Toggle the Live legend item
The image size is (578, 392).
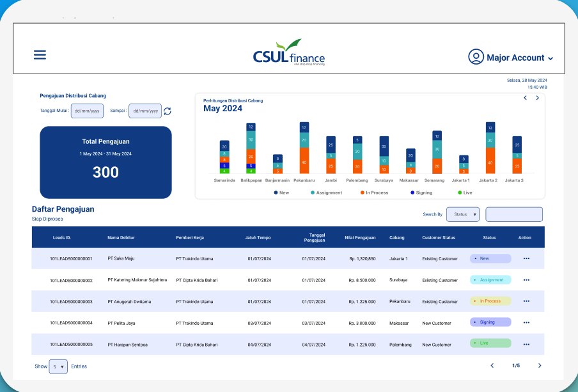[x=465, y=192]
